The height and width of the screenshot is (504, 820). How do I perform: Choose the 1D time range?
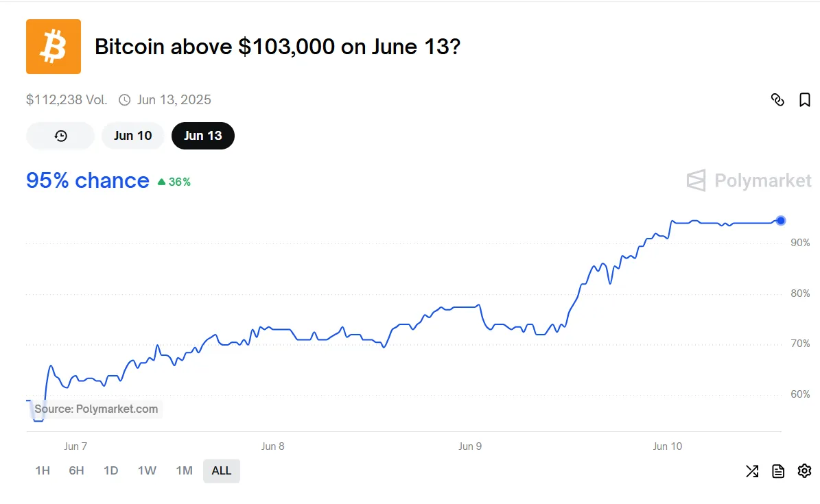pyautogui.click(x=110, y=471)
